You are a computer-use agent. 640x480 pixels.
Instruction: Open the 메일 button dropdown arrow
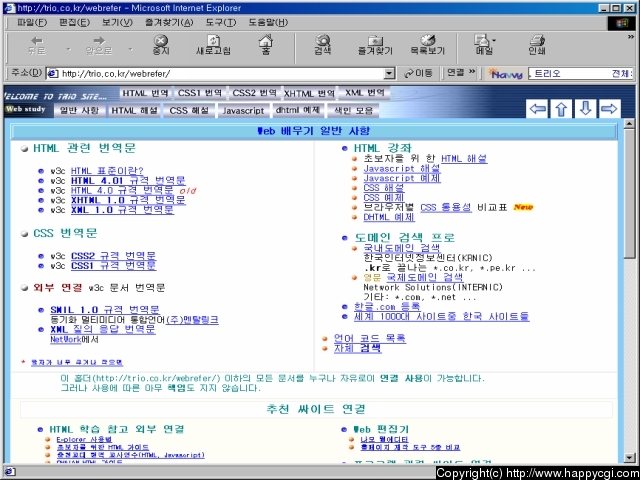coord(494,40)
